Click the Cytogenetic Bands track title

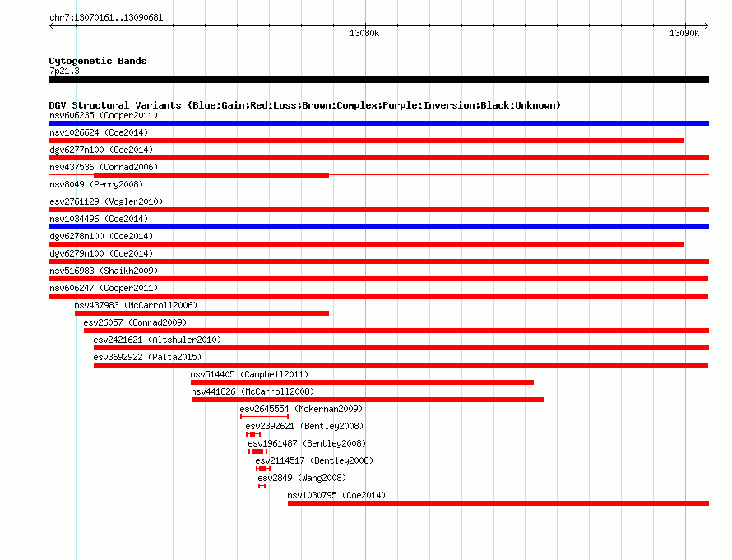(98, 61)
